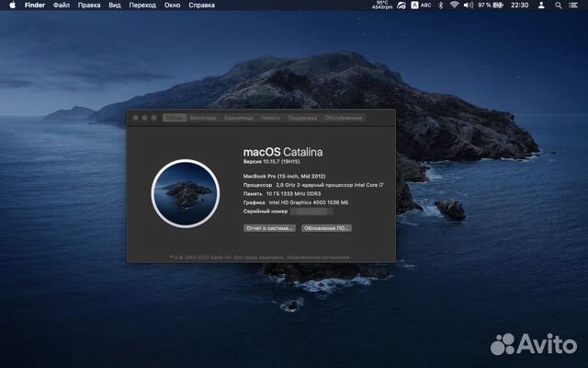Click the cloud sync menu bar icon
This screenshot has width=588, height=368.
coord(401,6)
